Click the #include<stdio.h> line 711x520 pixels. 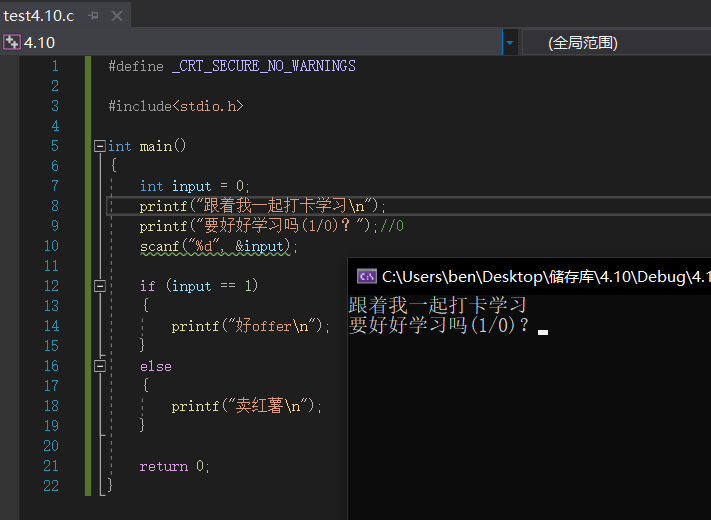pos(176,106)
